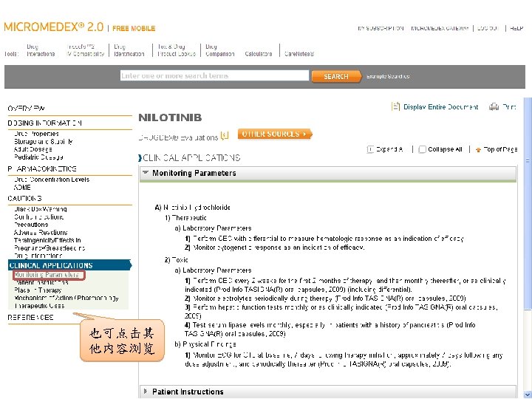This screenshot has height=399, width=532.
Task: Open Patient Instructions in sidebar
Action: [x=41, y=282]
